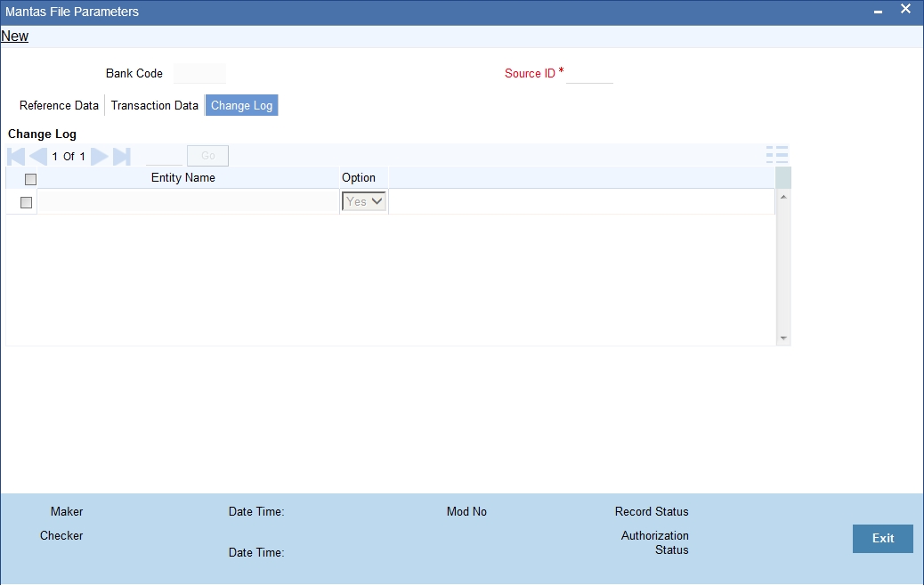Click the table scrollbar down arrow

[x=783, y=338]
